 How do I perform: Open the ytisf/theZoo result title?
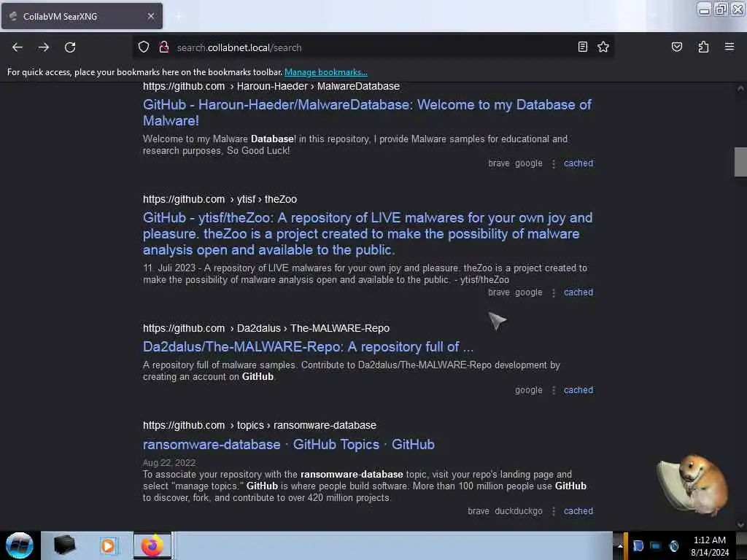(x=368, y=234)
